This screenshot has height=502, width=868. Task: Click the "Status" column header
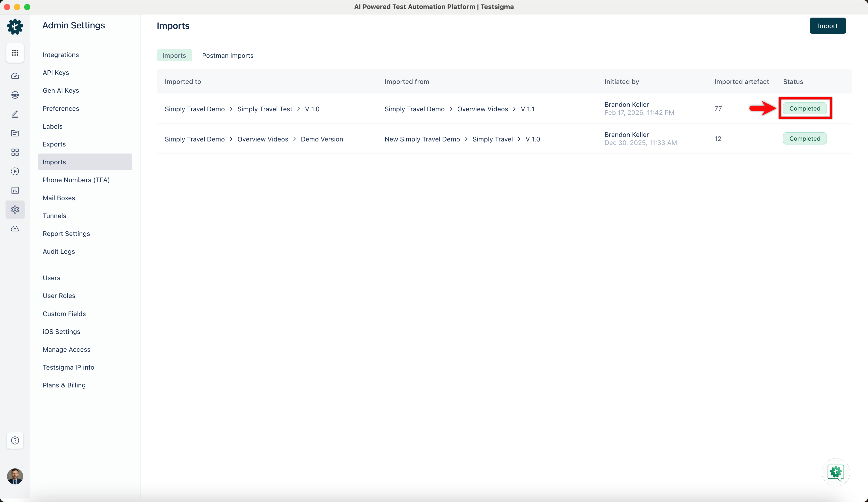(793, 82)
